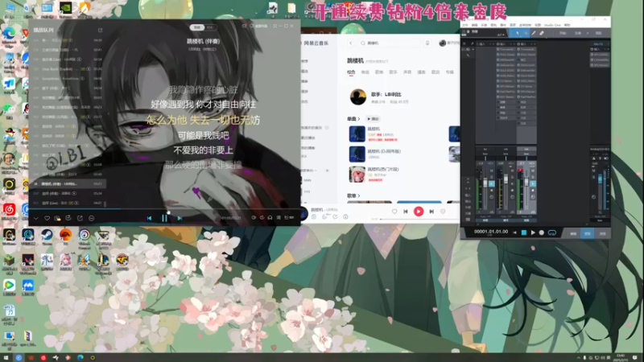The height and width of the screenshot is (362, 644).
Task: Pause playback in the lyrics player window
Action: pyautogui.click(x=164, y=218)
